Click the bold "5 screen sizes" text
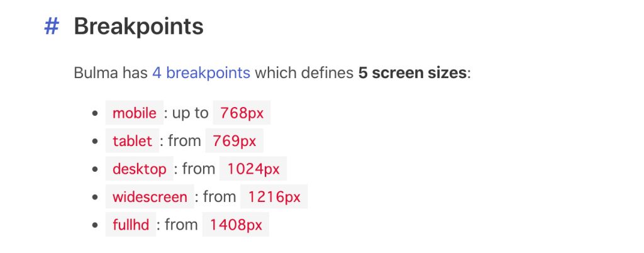 coord(413,73)
